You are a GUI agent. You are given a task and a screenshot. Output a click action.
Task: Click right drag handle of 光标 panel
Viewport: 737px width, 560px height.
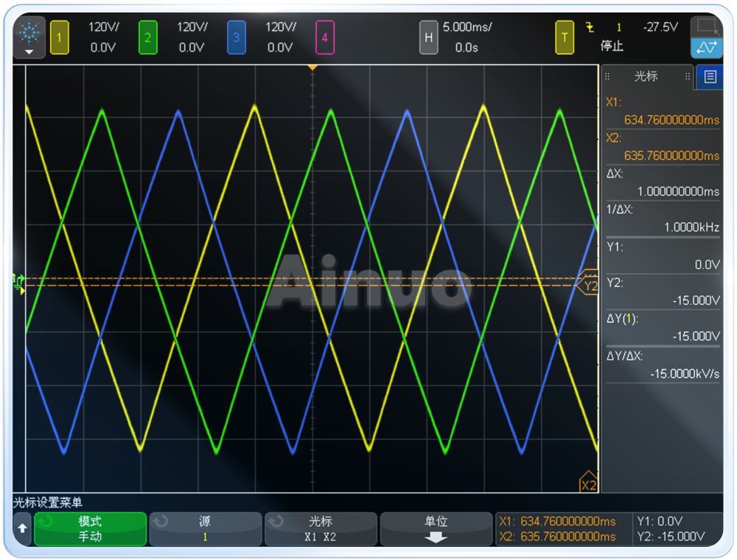[x=687, y=76]
